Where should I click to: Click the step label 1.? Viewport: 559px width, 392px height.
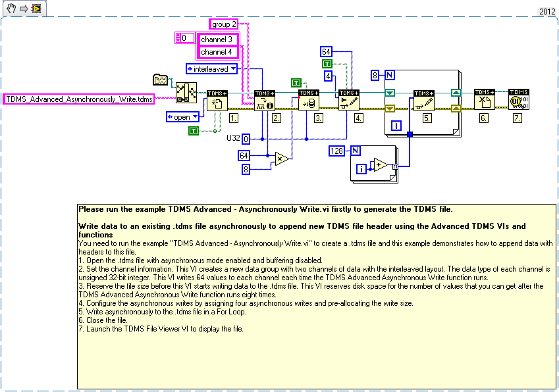point(234,118)
